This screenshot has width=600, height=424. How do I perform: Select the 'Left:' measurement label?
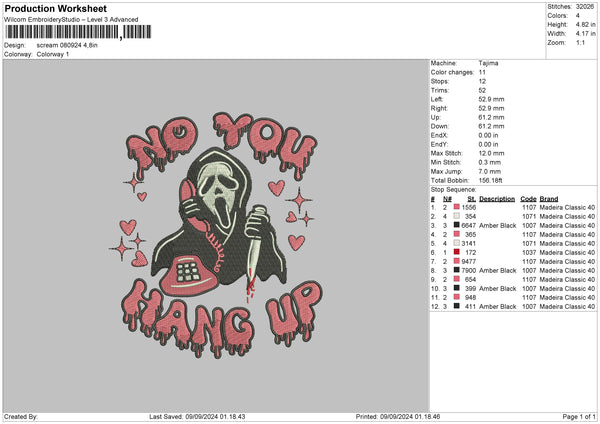[437, 99]
